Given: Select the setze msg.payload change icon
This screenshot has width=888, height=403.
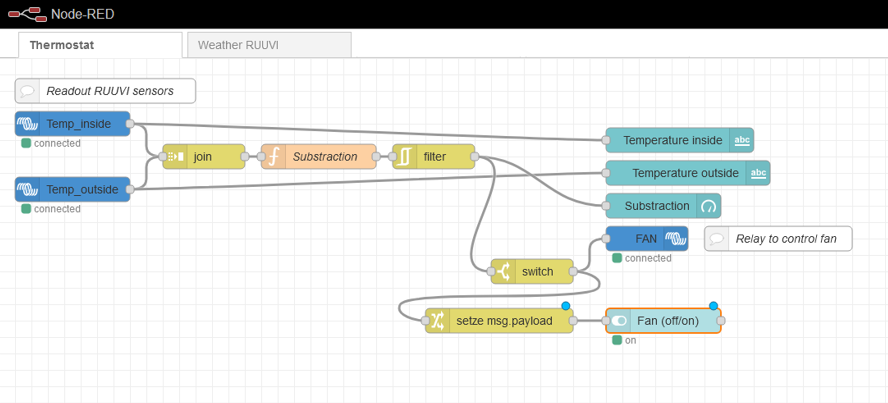Looking at the screenshot, I should (x=437, y=321).
